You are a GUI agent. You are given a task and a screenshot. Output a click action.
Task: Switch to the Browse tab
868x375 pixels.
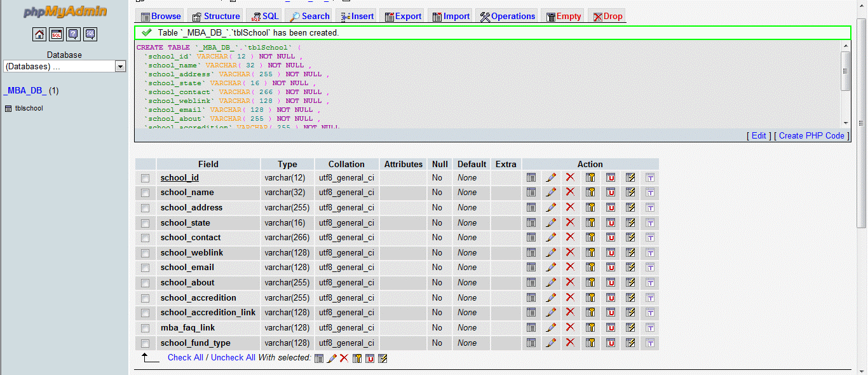pyautogui.click(x=161, y=16)
